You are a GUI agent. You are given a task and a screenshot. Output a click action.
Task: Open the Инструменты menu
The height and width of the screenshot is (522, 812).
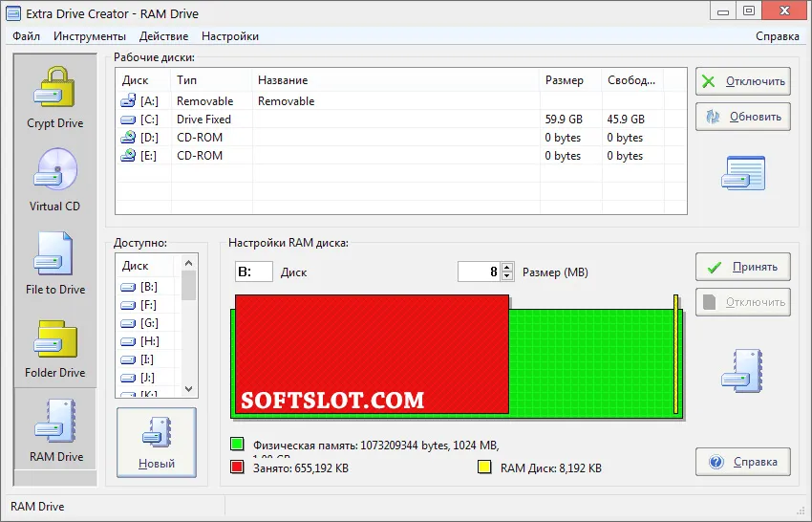90,36
